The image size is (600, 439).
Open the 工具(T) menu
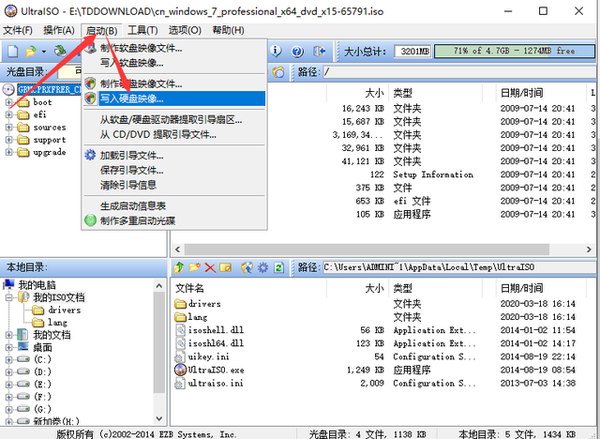coord(143,30)
